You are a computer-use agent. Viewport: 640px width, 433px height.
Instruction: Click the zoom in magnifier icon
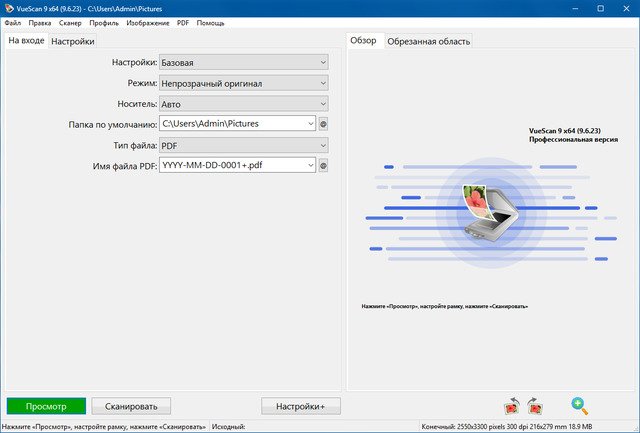(579, 406)
